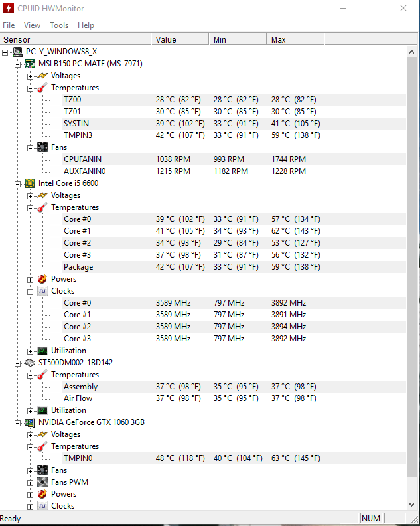Screen dimensions: 420x526
Task: Click the thermometer icon under ST500DM002
Action: point(42,375)
